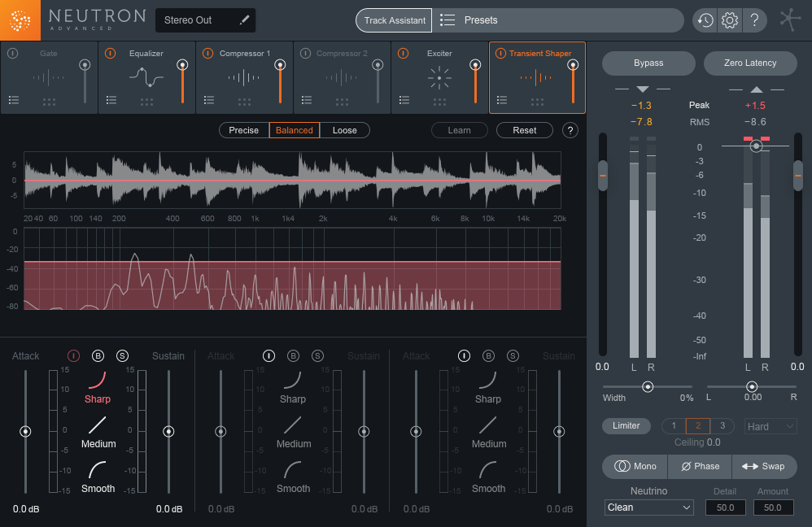
Task: Click the top-bar help question mark
Action: pos(754,20)
